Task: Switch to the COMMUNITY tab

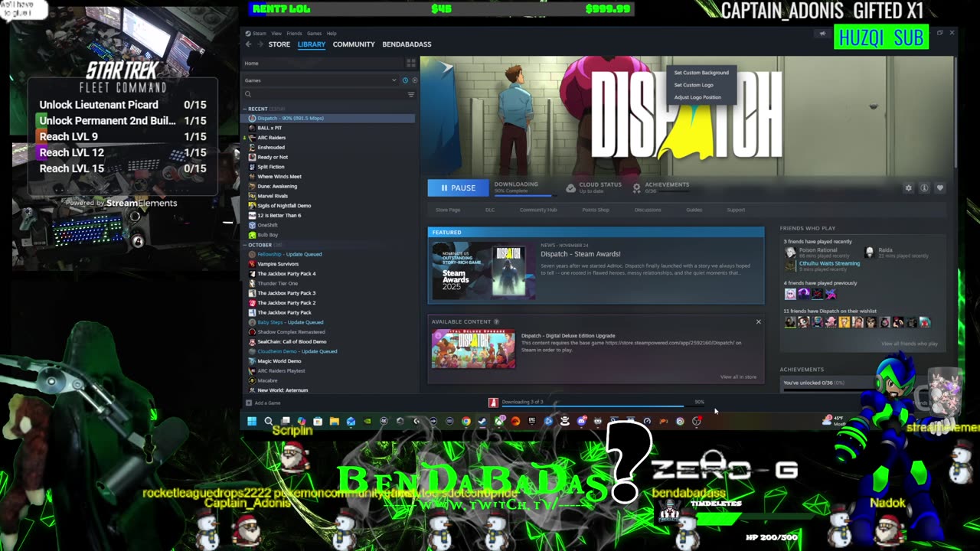Action: (x=354, y=44)
